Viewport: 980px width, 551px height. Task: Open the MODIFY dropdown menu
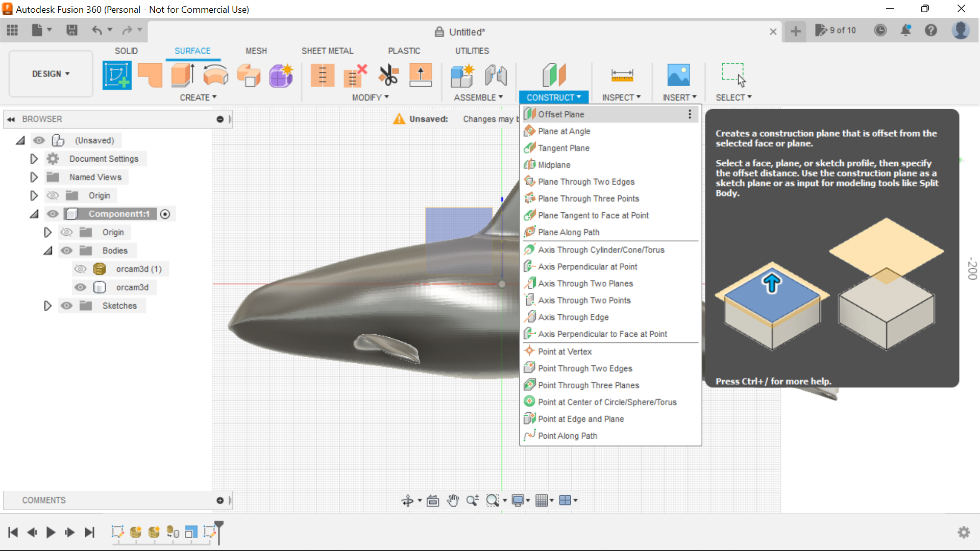click(x=370, y=97)
